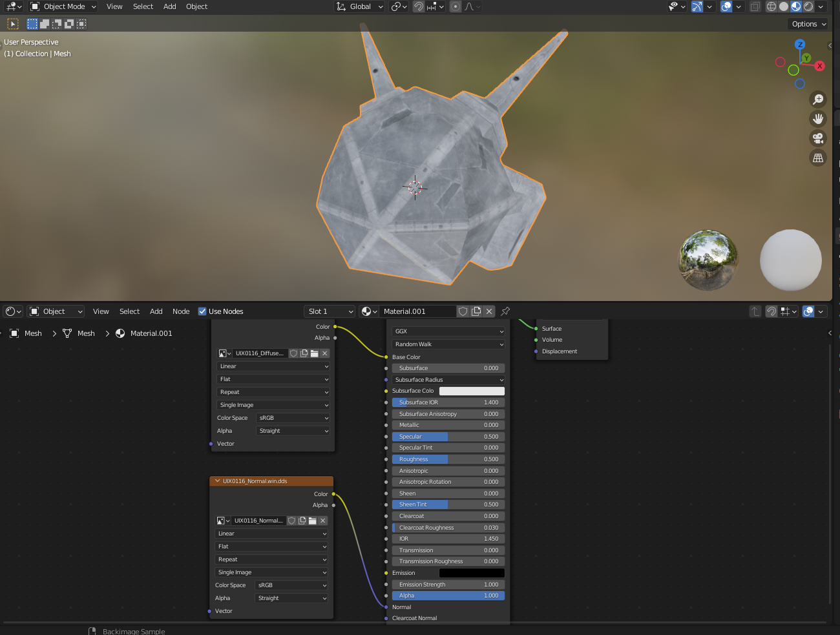Viewport: 840px width, 635px height.
Task: Click Material.001 in the breadcrumb path
Action: (151, 333)
